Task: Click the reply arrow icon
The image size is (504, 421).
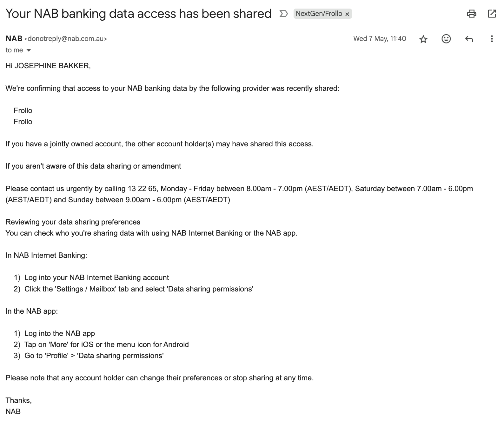Action: pos(469,39)
